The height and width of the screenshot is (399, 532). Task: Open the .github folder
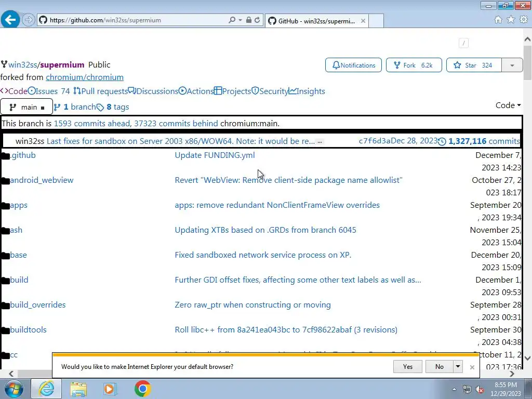point(23,155)
